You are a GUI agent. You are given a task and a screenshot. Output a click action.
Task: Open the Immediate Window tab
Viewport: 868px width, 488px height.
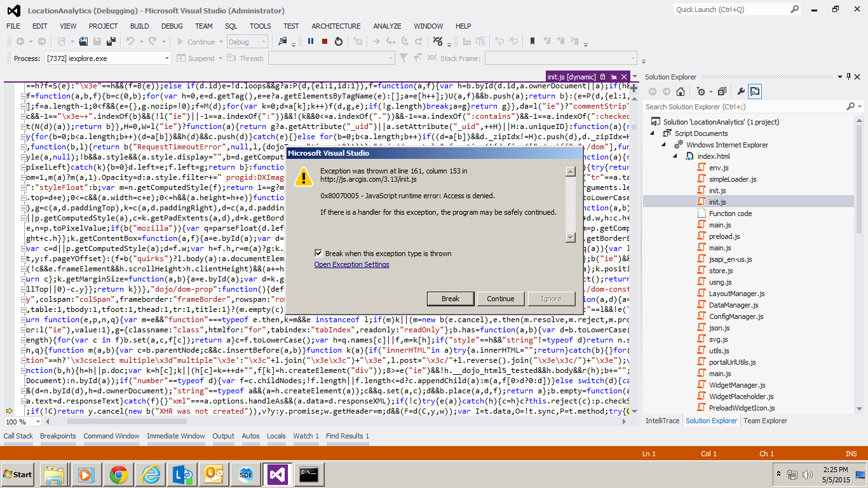pos(176,436)
